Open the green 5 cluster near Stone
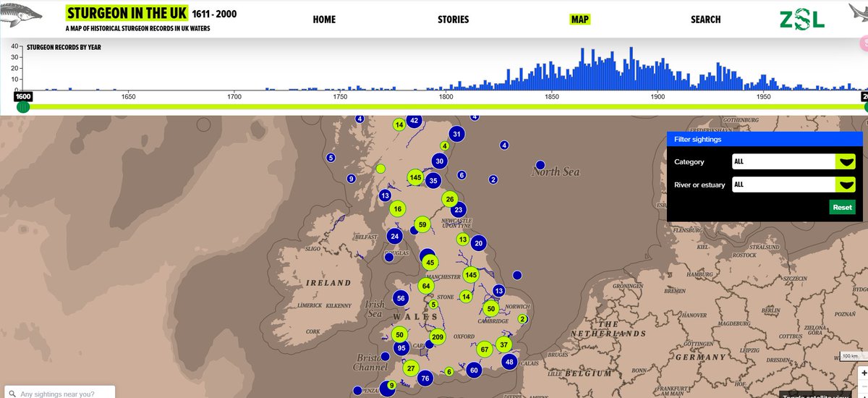868x398 pixels. (x=433, y=305)
